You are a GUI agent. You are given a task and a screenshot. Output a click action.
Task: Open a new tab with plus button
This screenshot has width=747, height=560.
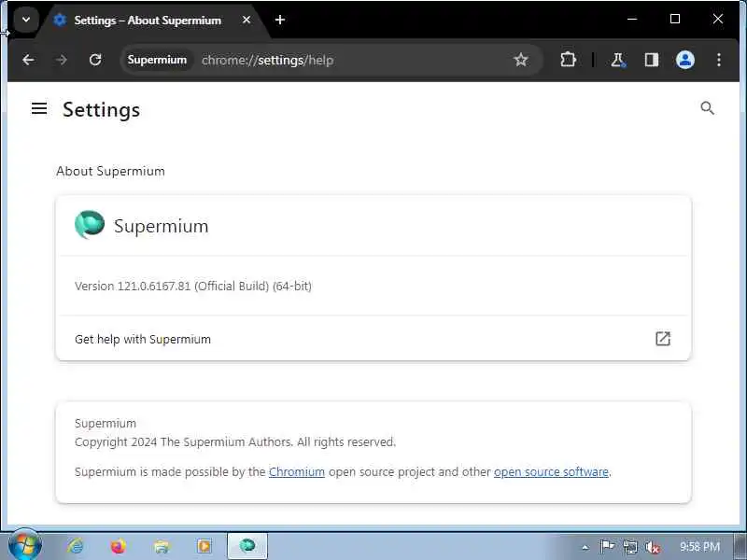coord(280,20)
